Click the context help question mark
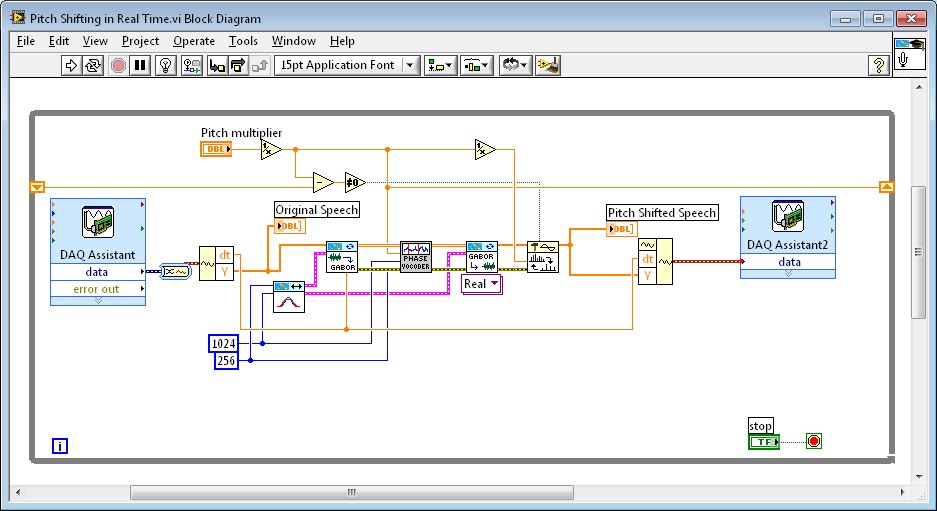937x511 pixels. (x=878, y=65)
